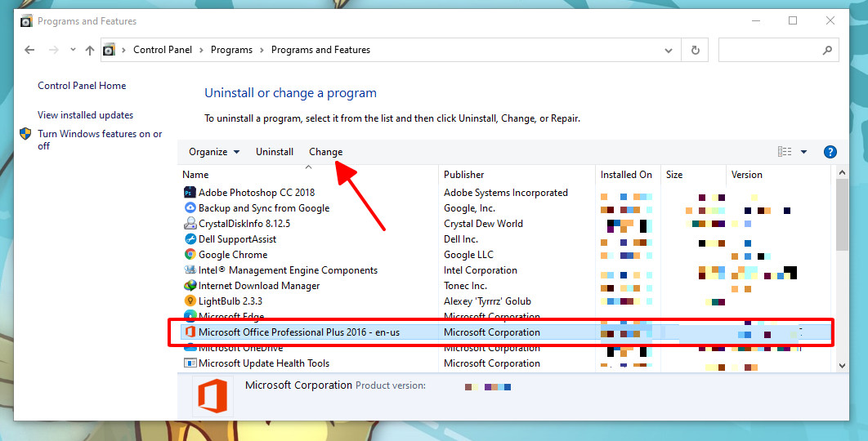
Task: Click the LightBulb 2.3.3 icon
Action: coord(190,301)
